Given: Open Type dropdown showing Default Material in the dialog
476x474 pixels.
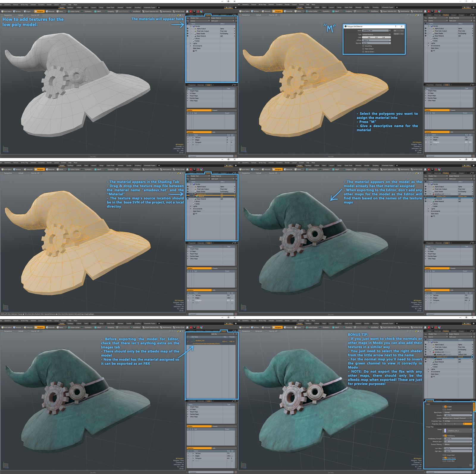Looking at the screenshot, I should [376, 34].
